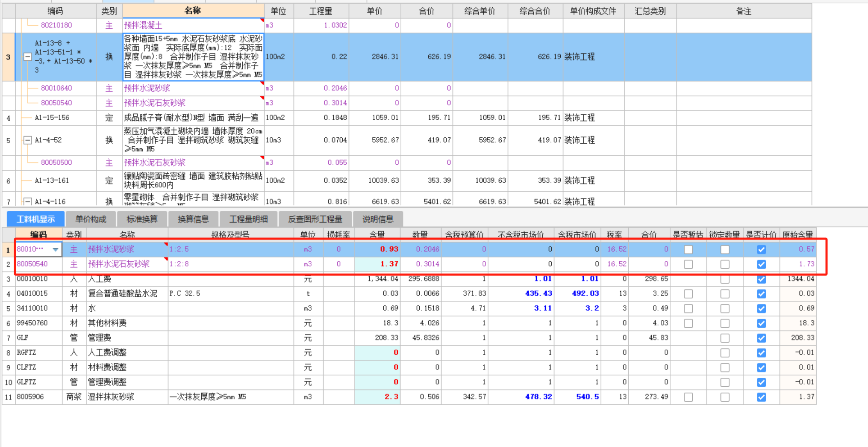Uncheck 是否计价 for 预拌水泥砂浆 row
Screen dimensions: 868x447
[762, 249]
